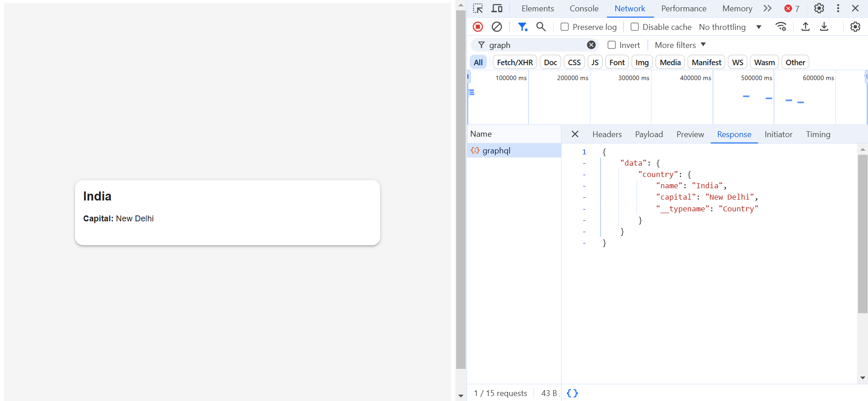Click the 43 B transferred status text
868x401 pixels.
pyautogui.click(x=549, y=393)
